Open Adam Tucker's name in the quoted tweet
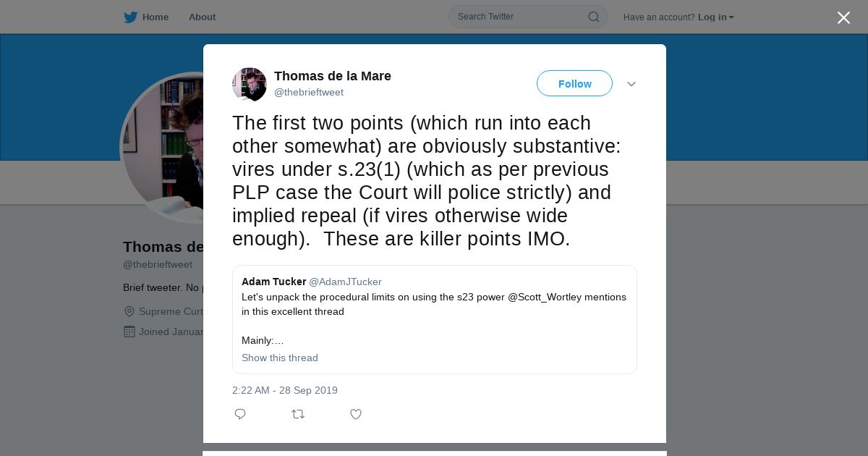This screenshot has height=456, width=868. click(273, 282)
